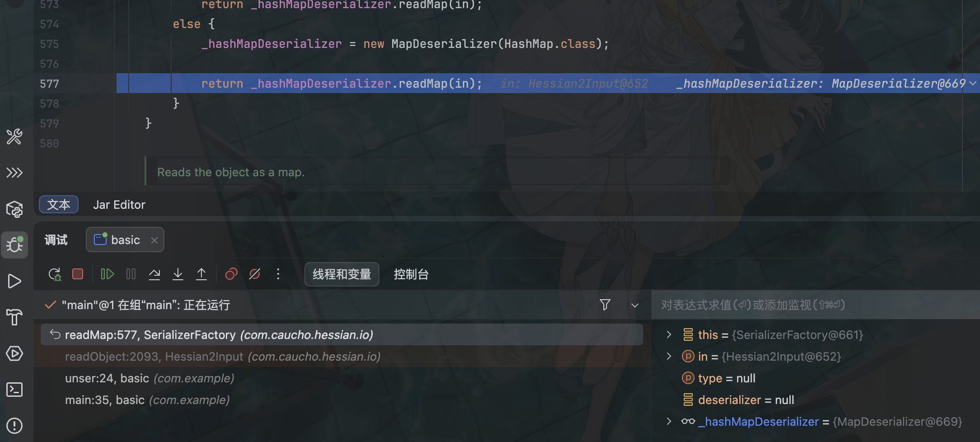The width and height of the screenshot is (980, 442).
Task: Click the Step Over icon
Action: click(154, 274)
